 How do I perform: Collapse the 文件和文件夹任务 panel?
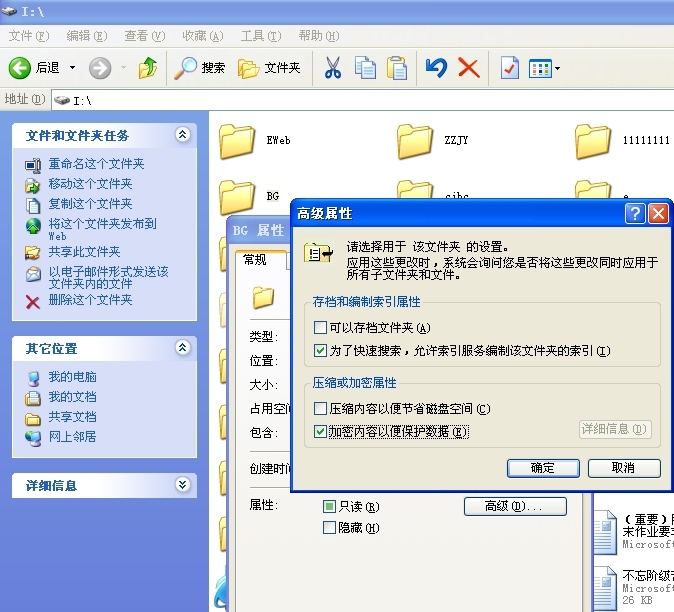[x=182, y=135]
